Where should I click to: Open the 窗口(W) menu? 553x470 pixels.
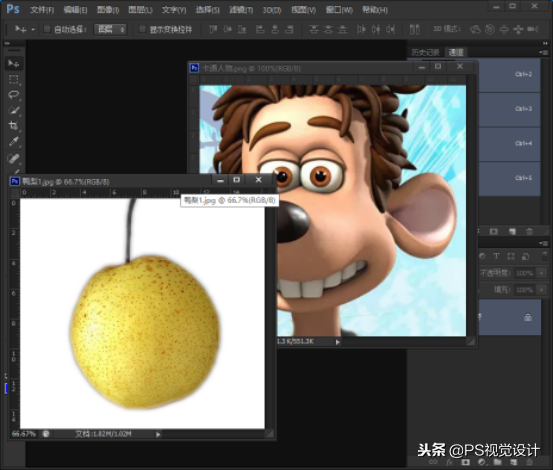coord(339,10)
